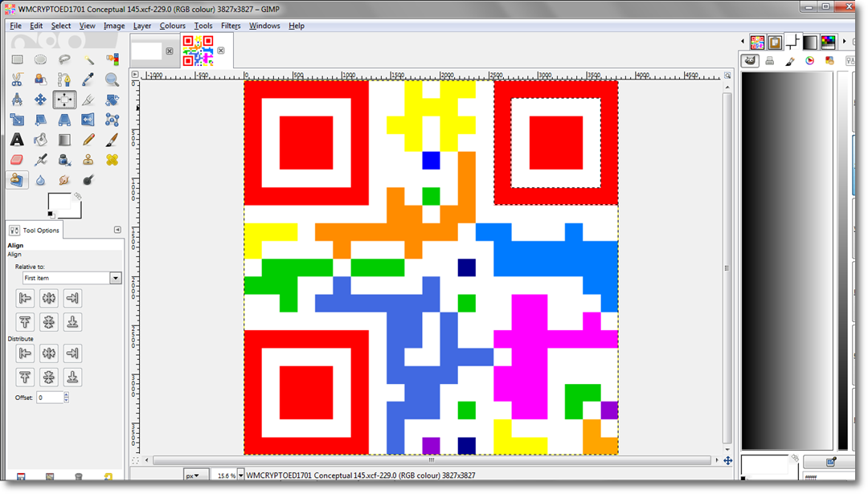The width and height of the screenshot is (868, 494).
Task: Toggle the Quick Mask button below the rulers
Action: point(135,459)
